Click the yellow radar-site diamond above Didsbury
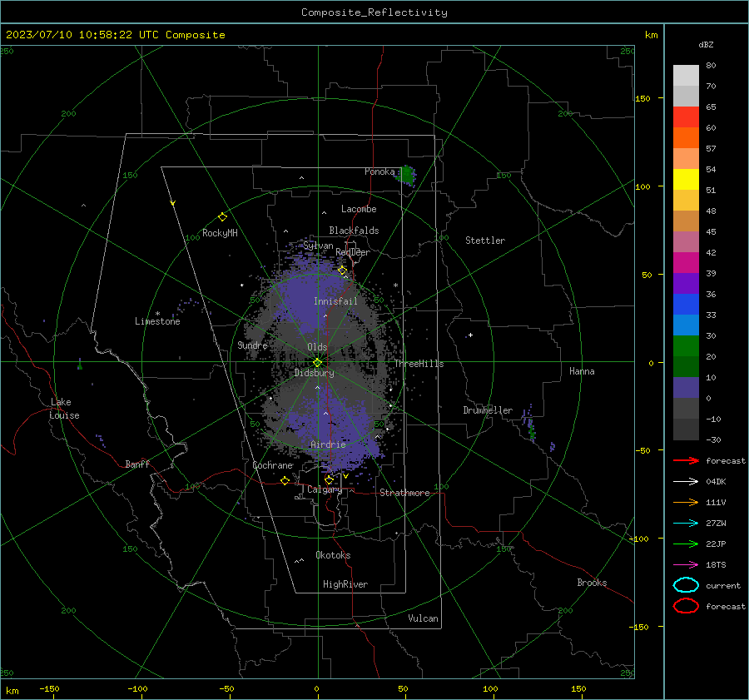Screen dimensions: 749x700 coord(317,362)
